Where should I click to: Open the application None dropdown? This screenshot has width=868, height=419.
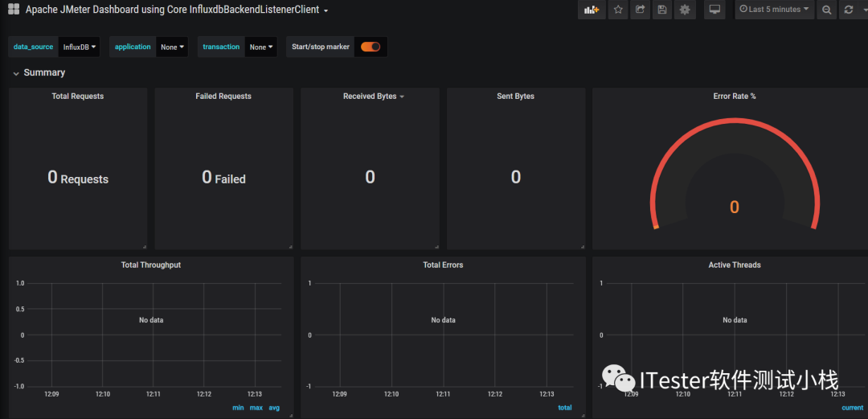click(172, 47)
